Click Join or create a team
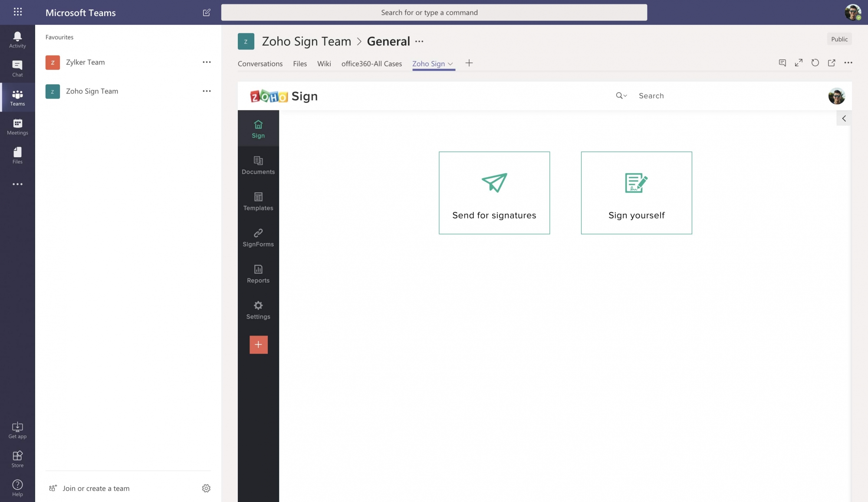The width and height of the screenshot is (868, 502). click(96, 488)
